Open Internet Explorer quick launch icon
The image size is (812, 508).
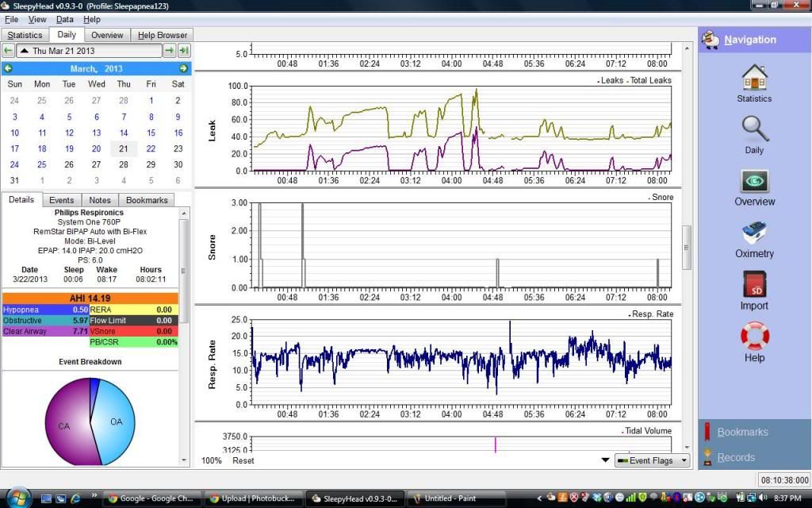[75, 498]
